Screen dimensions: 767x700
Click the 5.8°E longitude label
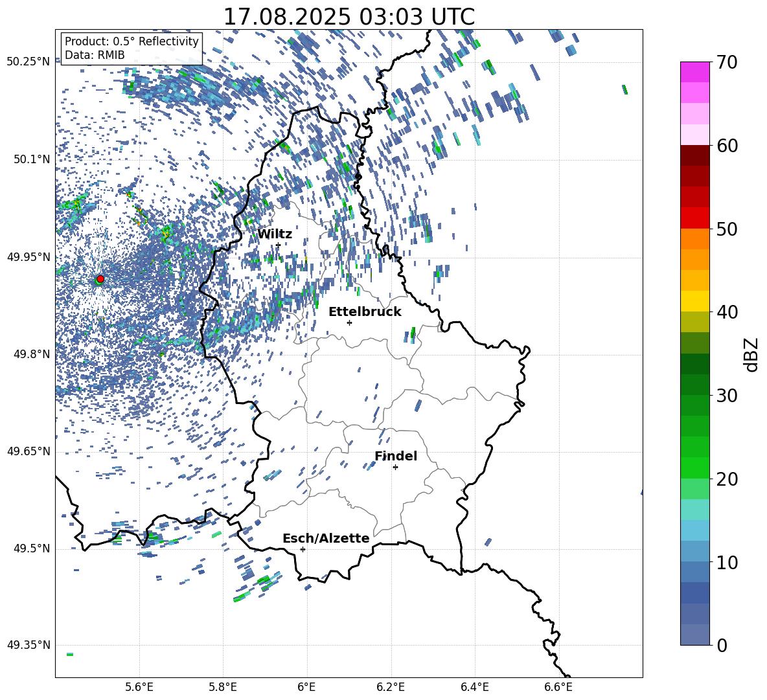[223, 687]
